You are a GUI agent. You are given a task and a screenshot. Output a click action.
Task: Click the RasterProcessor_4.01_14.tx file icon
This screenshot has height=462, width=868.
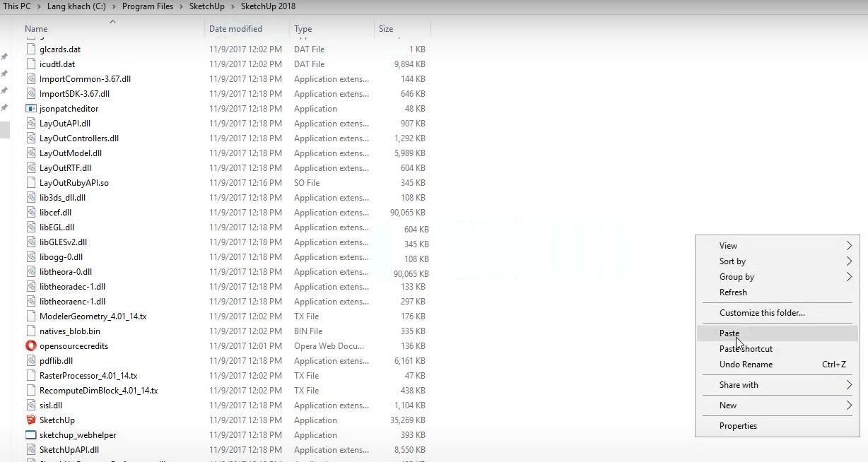point(30,376)
